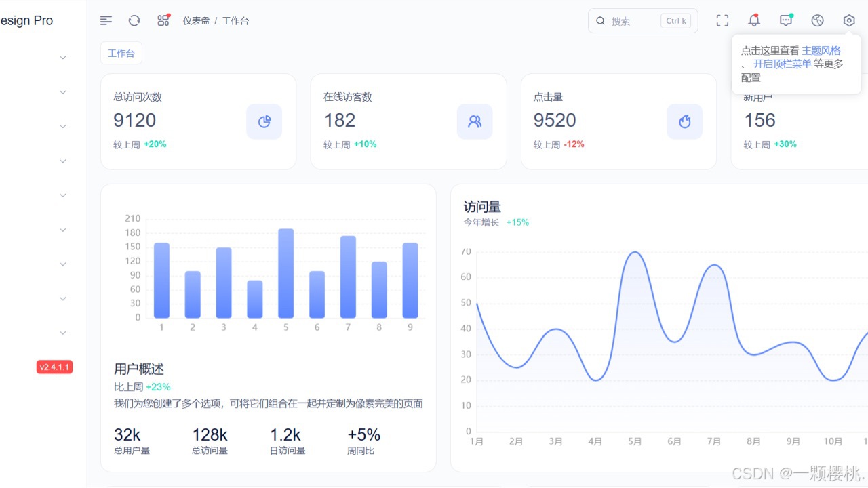Image resolution: width=868 pixels, height=488 pixels.
Task: Click the 210 y-axis label on bar chart
Action: 132,218
